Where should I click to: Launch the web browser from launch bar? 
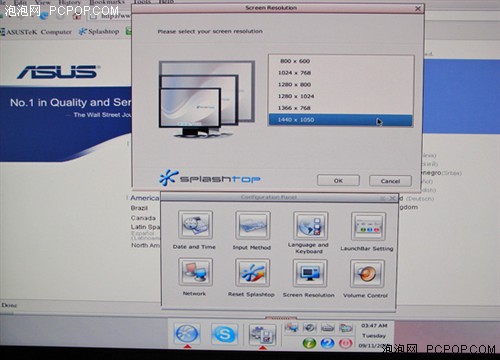(187, 334)
